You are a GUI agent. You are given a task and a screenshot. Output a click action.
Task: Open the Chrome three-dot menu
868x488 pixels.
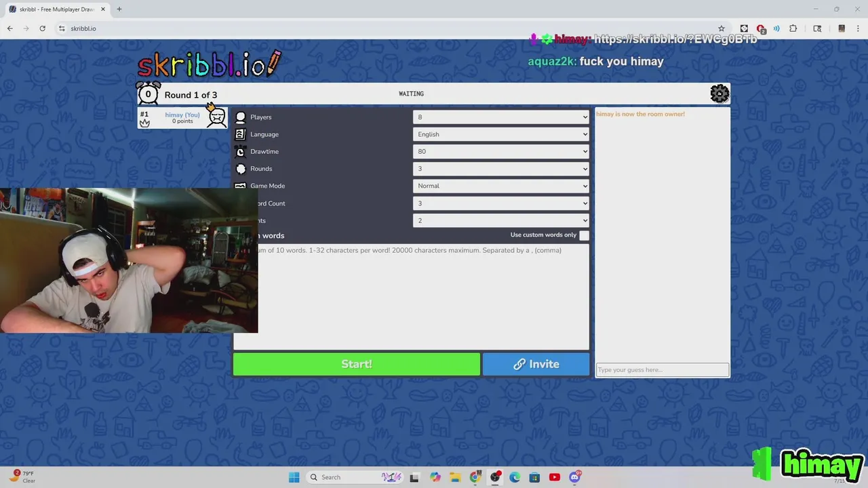point(858,28)
